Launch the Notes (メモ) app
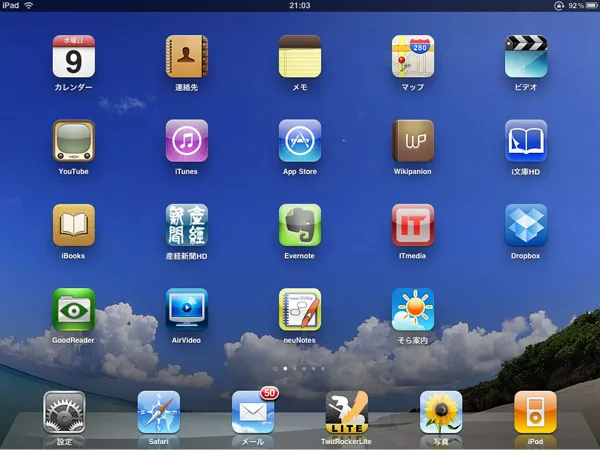The width and height of the screenshot is (600, 450). pyautogui.click(x=300, y=57)
